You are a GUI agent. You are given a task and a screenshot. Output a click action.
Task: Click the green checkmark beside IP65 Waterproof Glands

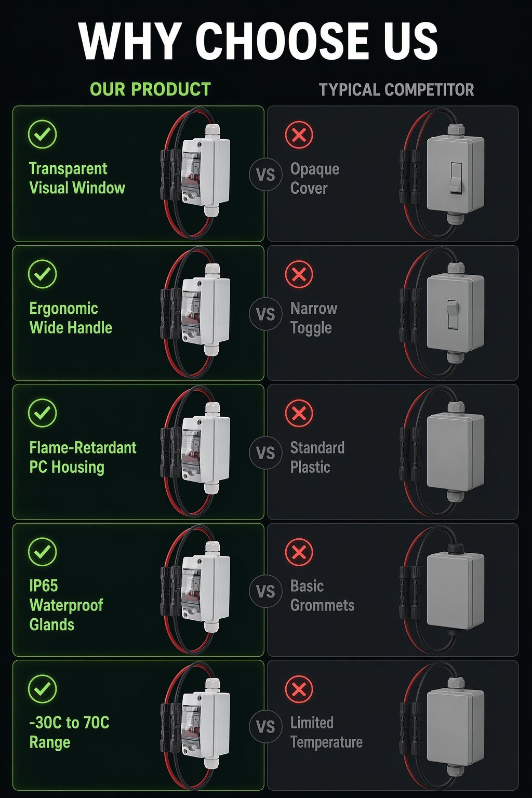(x=42, y=552)
